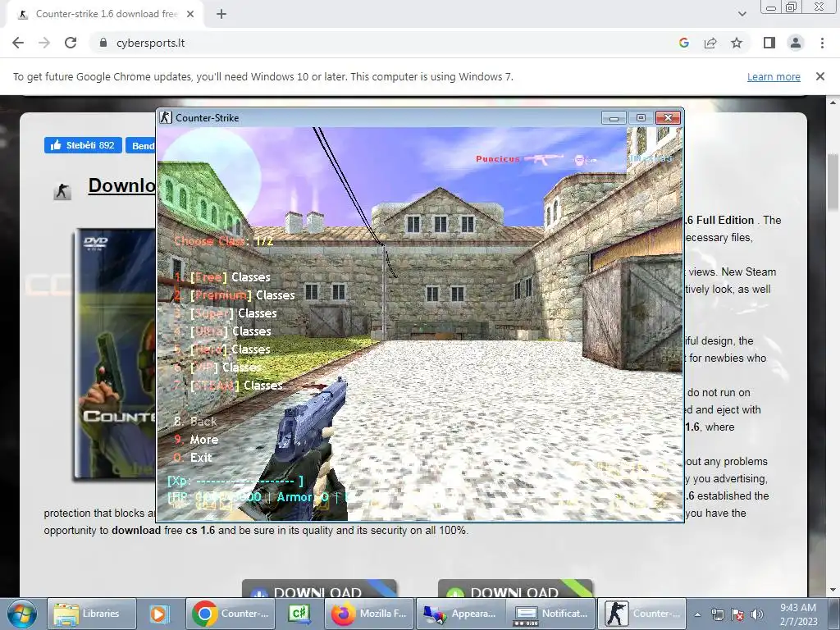Click the Bend share button
Viewport: 840px width, 630px height.
click(x=141, y=145)
